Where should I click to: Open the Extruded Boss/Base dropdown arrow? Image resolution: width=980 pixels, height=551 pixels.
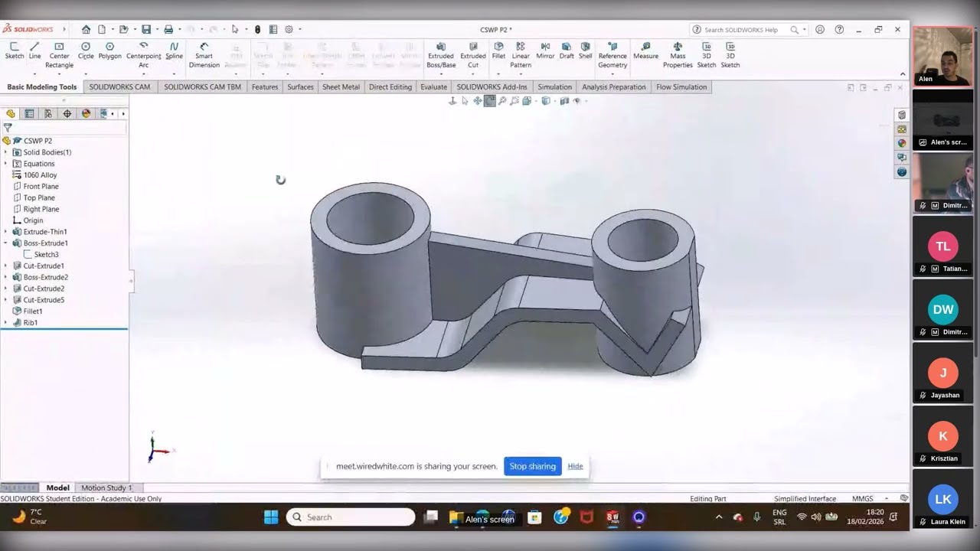point(441,73)
